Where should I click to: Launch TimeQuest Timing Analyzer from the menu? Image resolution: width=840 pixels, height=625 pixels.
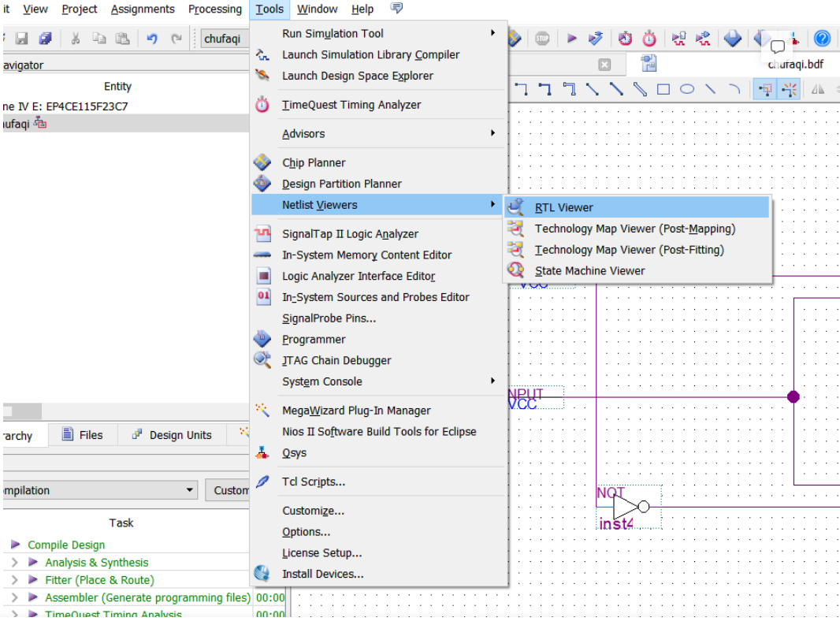coord(379,105)
